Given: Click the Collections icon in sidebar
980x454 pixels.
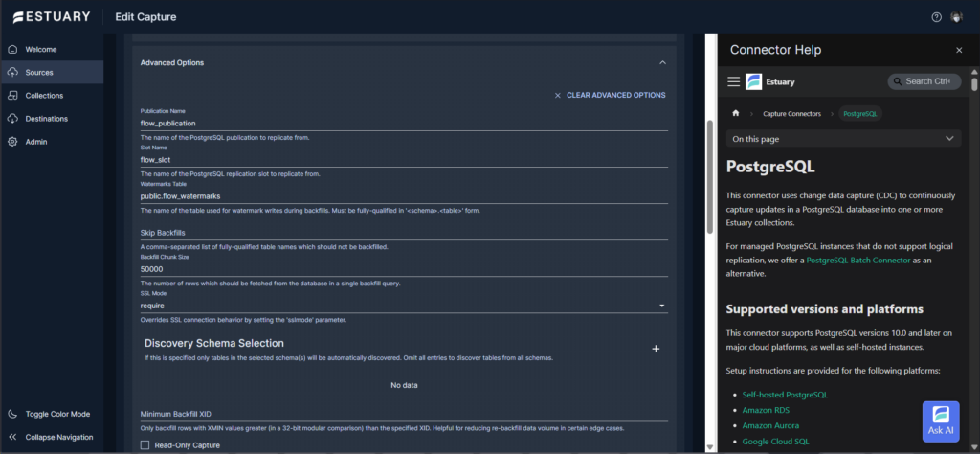Looking at the screenshot, I should click(x=12, y=96).
